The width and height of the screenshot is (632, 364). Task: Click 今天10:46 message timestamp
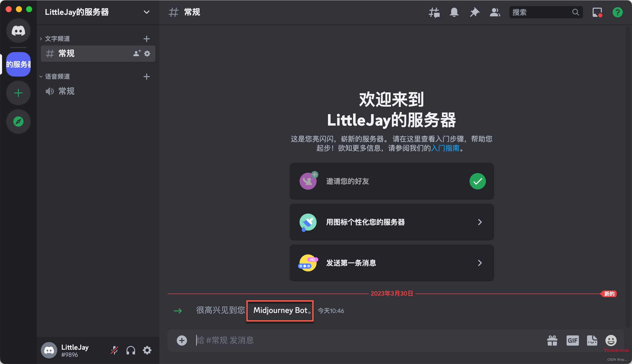(331, 311)
